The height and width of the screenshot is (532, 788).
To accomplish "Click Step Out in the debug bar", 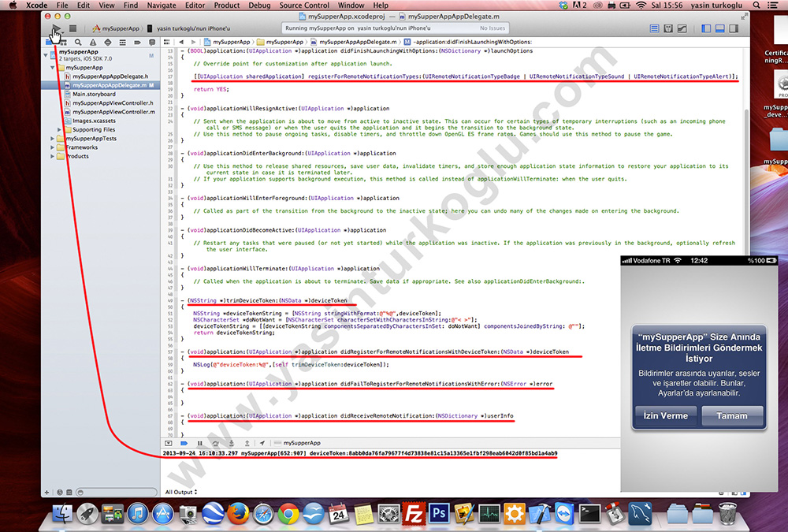I will point(247,443).
